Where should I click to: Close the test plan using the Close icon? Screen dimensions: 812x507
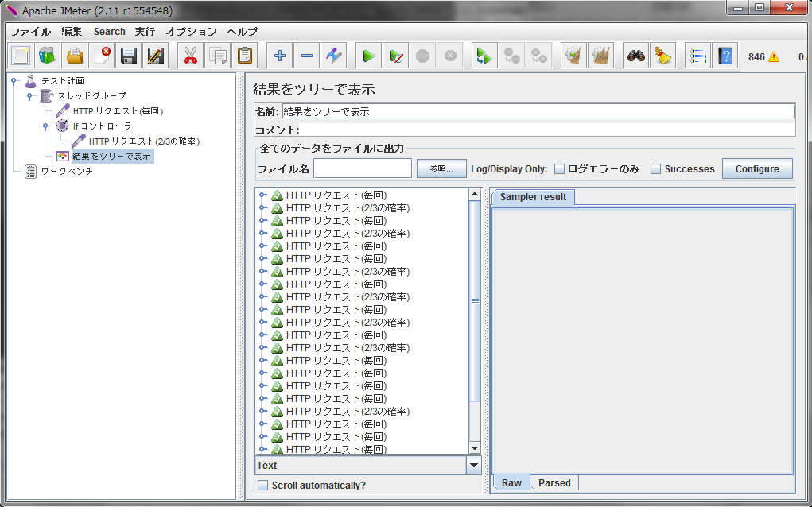pyautogui.click(x=102, y=56)
